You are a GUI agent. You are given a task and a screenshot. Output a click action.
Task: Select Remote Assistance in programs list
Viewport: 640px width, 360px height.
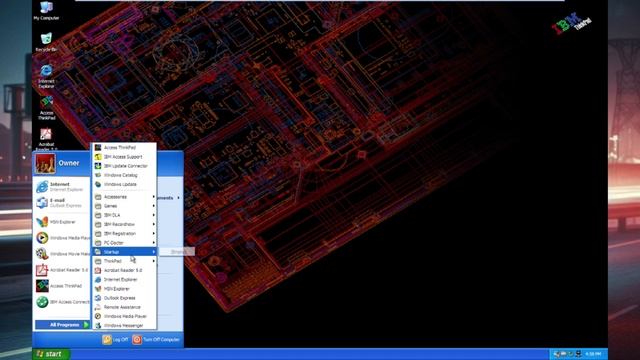124,307
